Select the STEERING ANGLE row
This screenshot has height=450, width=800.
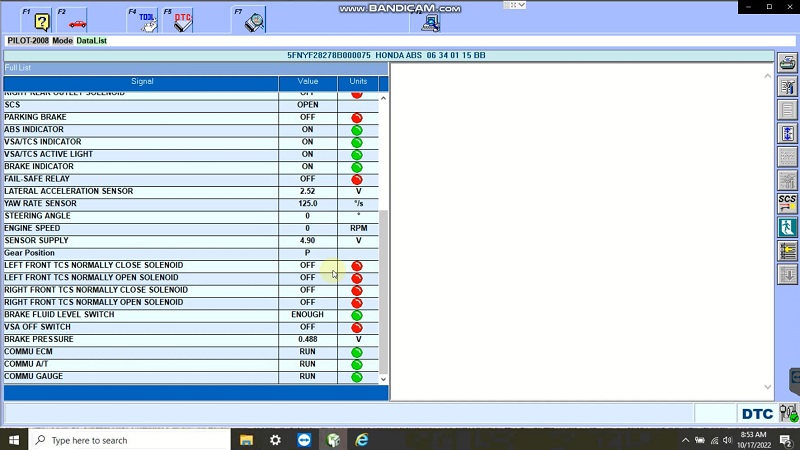191,216
